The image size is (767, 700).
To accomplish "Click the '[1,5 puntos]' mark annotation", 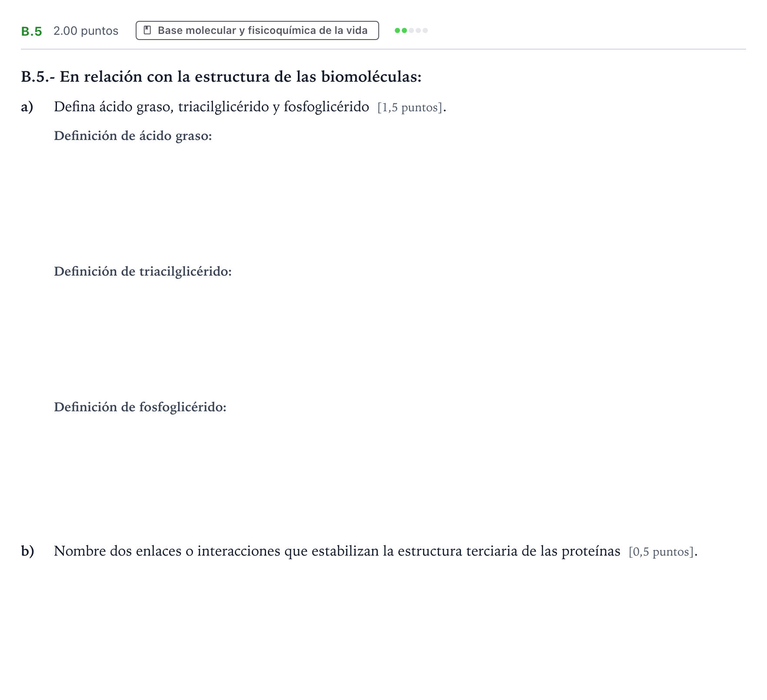I will pos(410,108).
